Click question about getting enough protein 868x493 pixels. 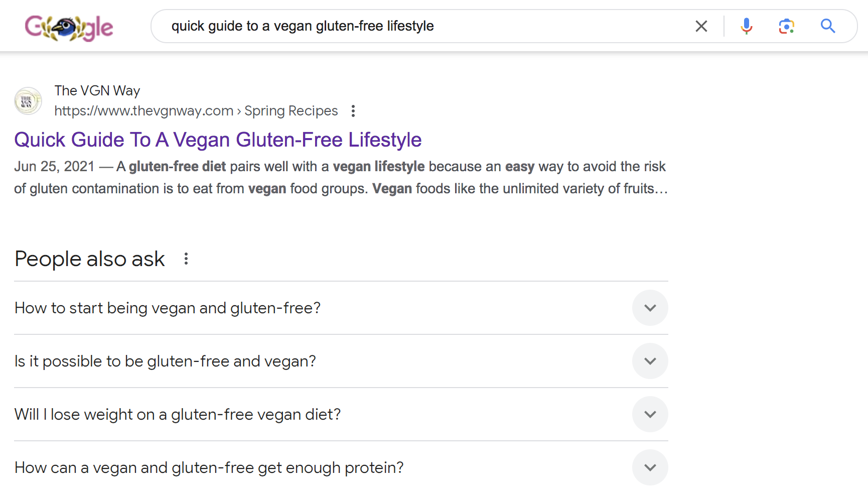click(x=209, y=467)
